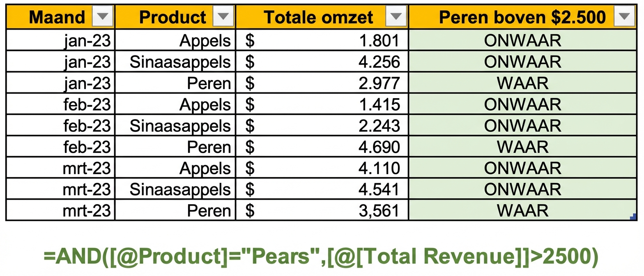
Task: Select the jan-23 Peren row WAAR cell
Action: [522, 83]
